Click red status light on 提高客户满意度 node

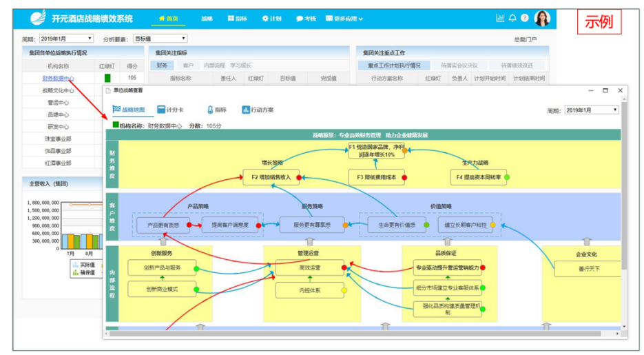pos(258,225)
